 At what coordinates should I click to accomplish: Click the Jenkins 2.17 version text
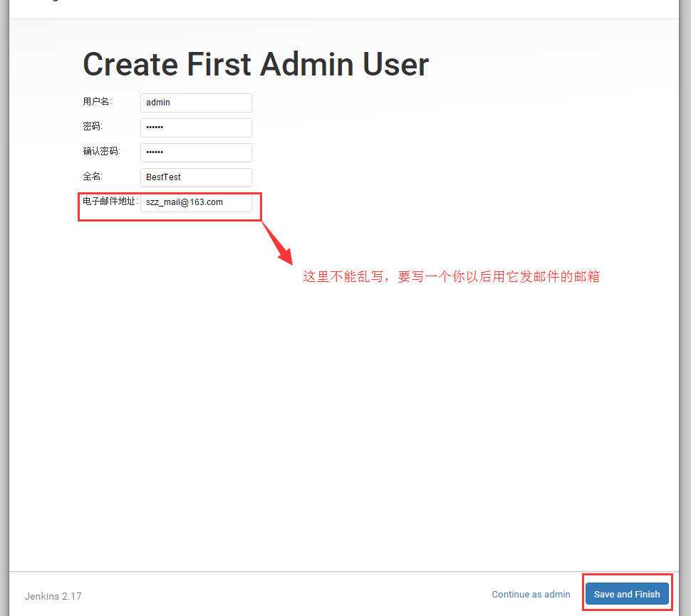53,596
